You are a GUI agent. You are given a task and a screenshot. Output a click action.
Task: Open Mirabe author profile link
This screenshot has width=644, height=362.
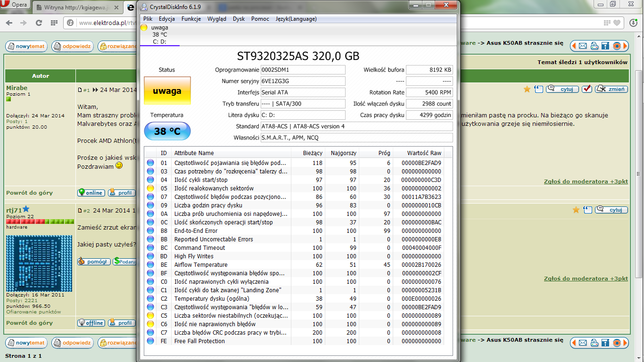click(x=17, y=88)
